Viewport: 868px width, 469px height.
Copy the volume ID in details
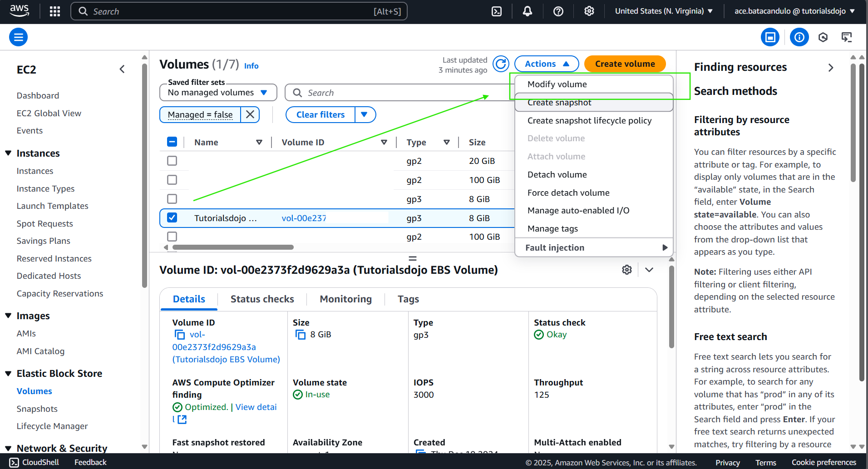click(x=180, y=335)
